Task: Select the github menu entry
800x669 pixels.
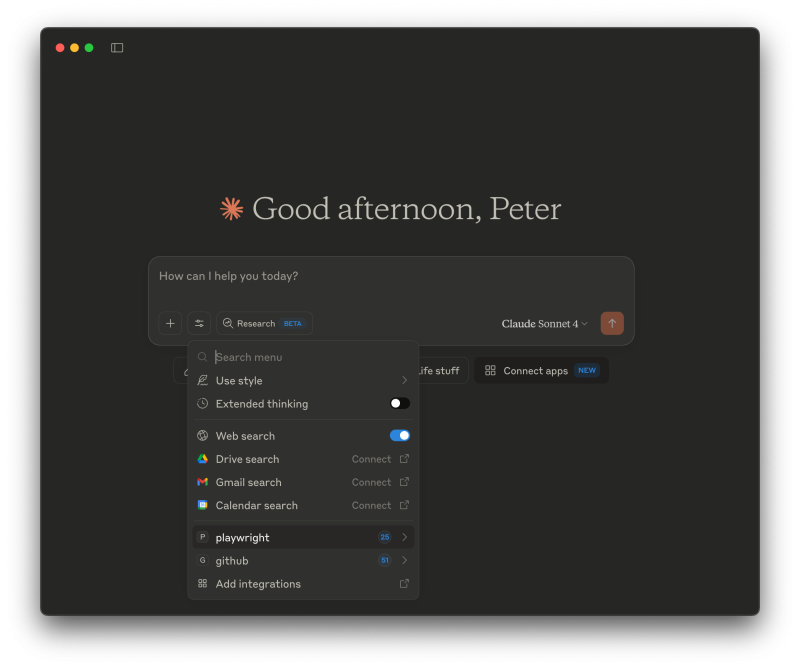Action: [303, 560]
